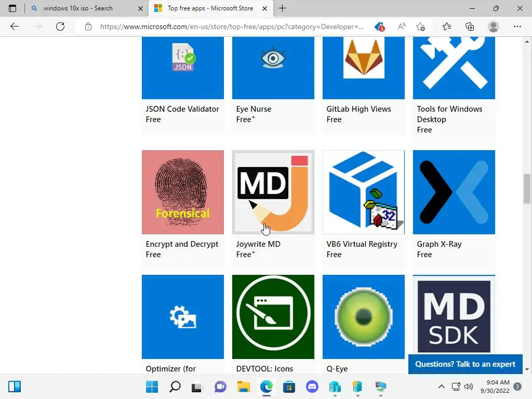Open Microsoft Store from the taskbar
The width and height of the screenshot is (532, 399).
(x=289, y=387)
